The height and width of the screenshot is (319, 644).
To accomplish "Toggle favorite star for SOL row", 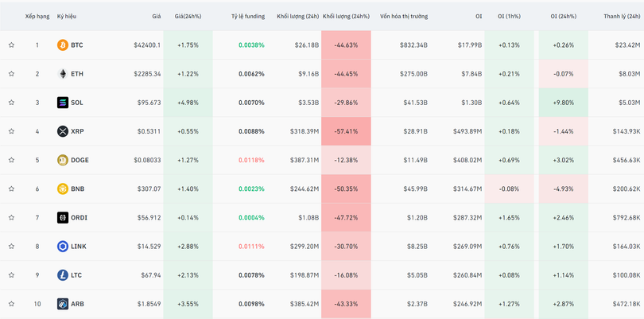I will click(x=11, y=103).
